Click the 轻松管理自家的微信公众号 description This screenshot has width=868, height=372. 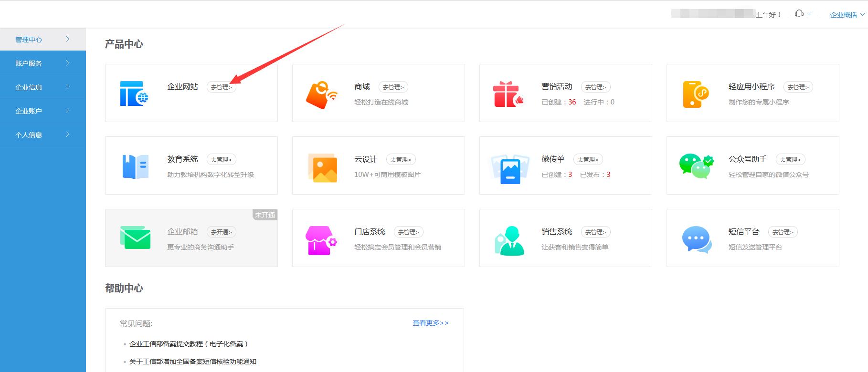click(x=769, y=175)
